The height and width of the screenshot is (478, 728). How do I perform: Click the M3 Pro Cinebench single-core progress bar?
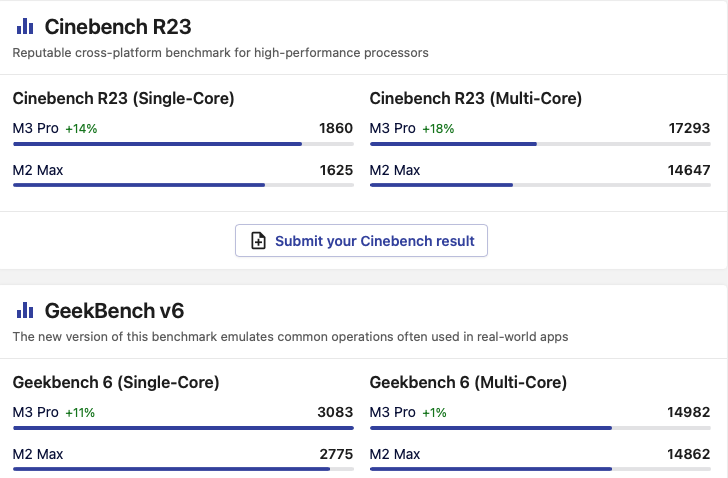(x=183, y=144)
